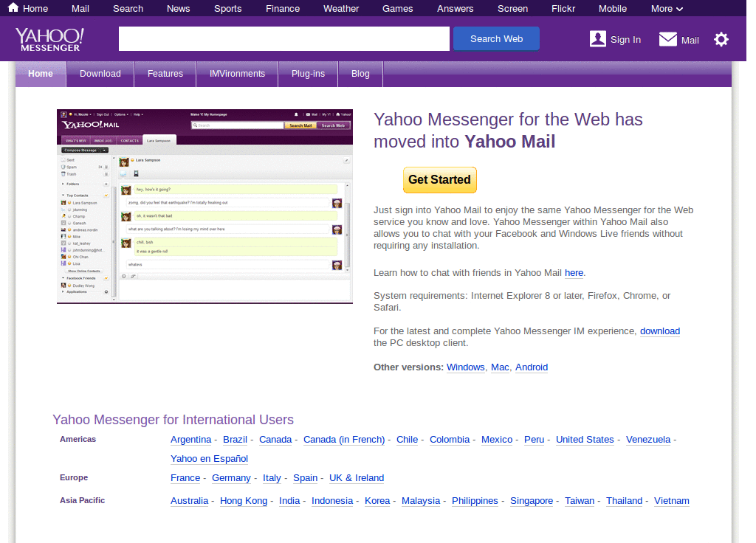
Task: Open Sports in top navigation
Action: [x=227, y=9]
